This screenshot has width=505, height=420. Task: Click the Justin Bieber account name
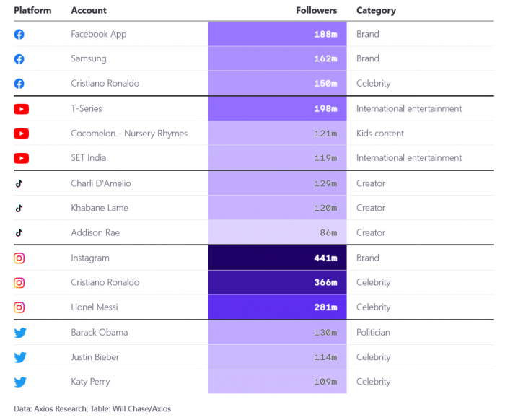pyautogui.click(x=95, y=357)
